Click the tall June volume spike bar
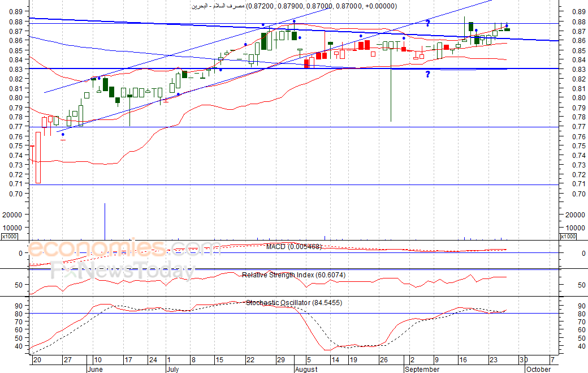 105,221
